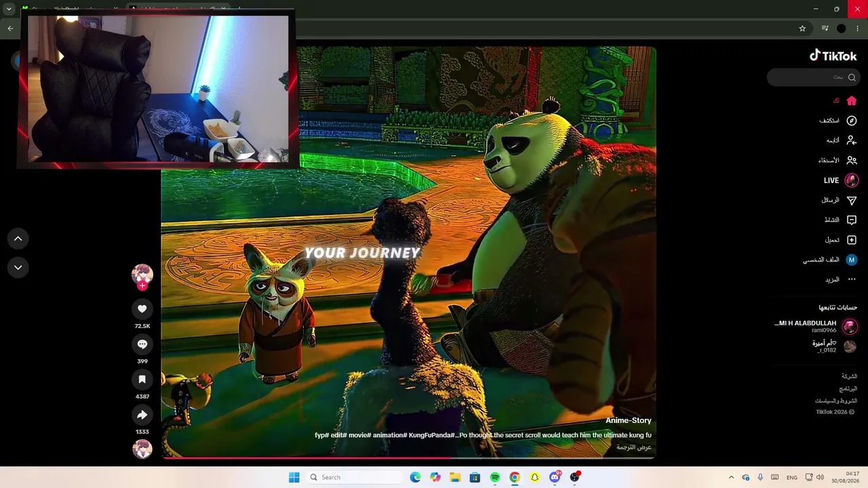Viewport: 868px width, 488px height.
Task: Click the show translation link under the caption
Action: [x=634, y=447]
